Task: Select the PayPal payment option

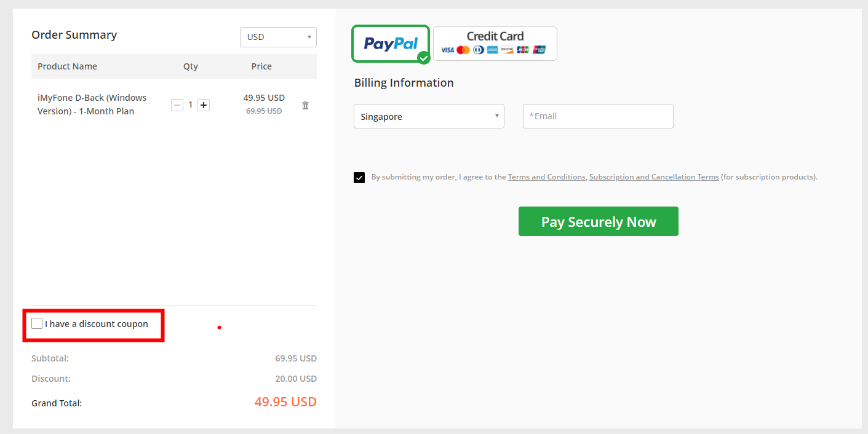Action: click(x=390, y=44)
